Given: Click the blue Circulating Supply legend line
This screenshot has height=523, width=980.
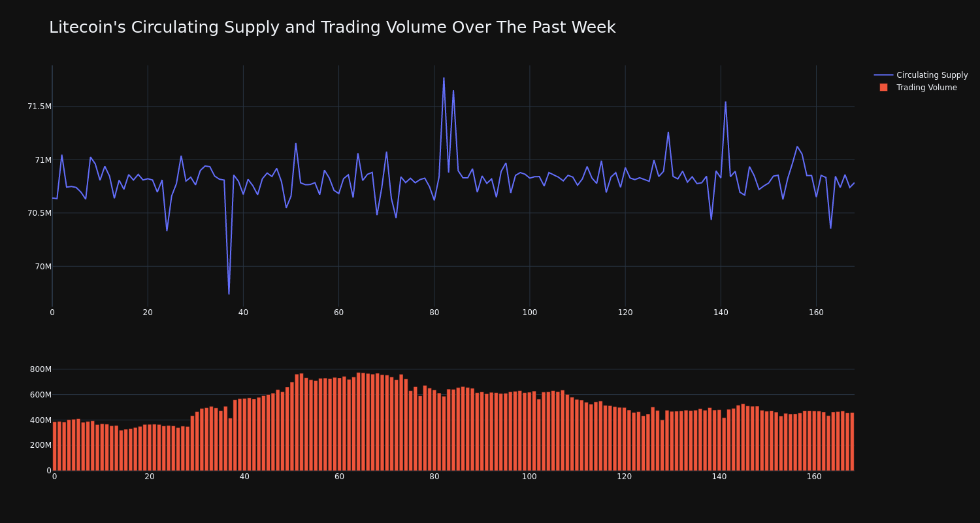Looking at the screenshot, I should click(x=883, y=75).
